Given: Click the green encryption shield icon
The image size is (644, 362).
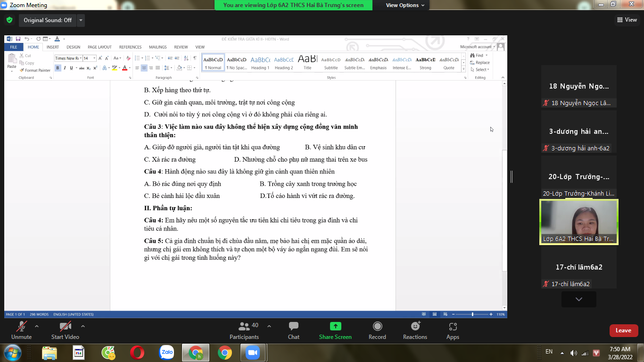Looking at the screenshot, I should (x=9, y=20).
